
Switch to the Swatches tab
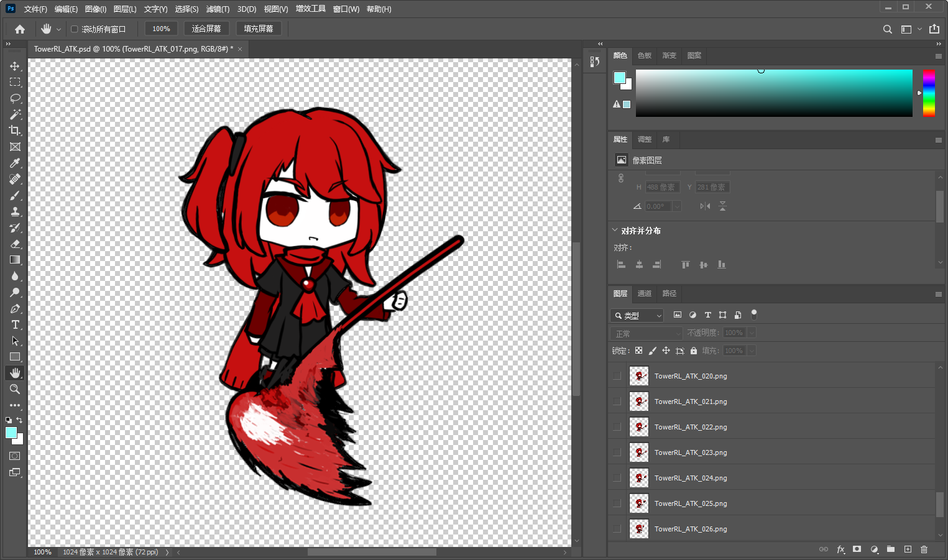[645, 55]
